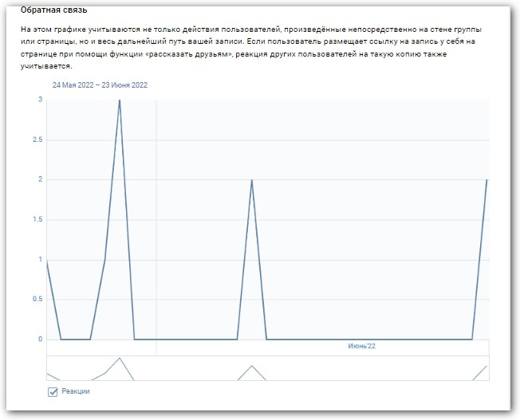Click the final data point at the right edge

[x=487, y=180]
